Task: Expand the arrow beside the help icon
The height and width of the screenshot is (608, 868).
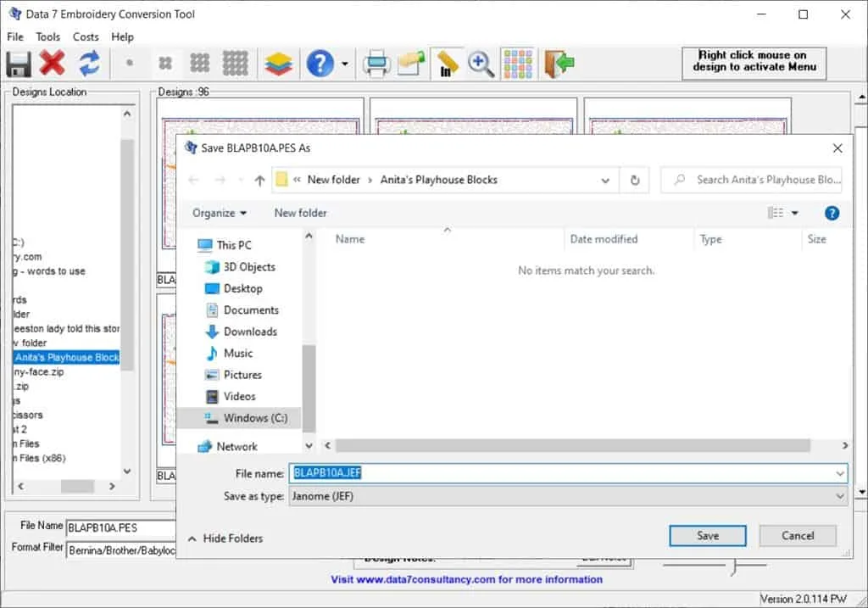Action: click(x=345, y=64)
